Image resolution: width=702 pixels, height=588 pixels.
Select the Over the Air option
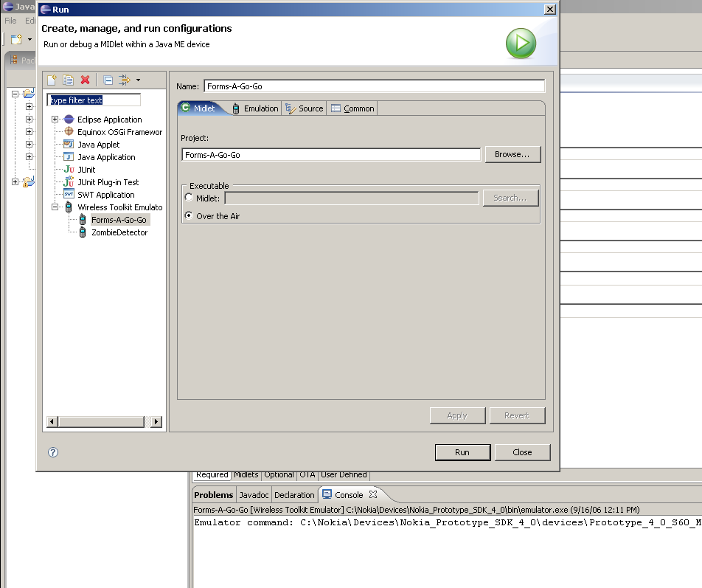pyautogui.click(x=190, y=215)
